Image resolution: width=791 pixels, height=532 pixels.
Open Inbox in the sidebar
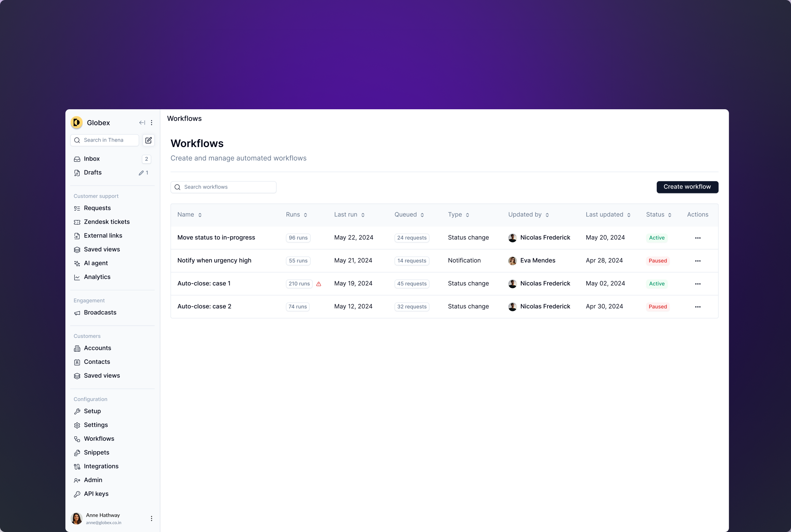(92, 159)
